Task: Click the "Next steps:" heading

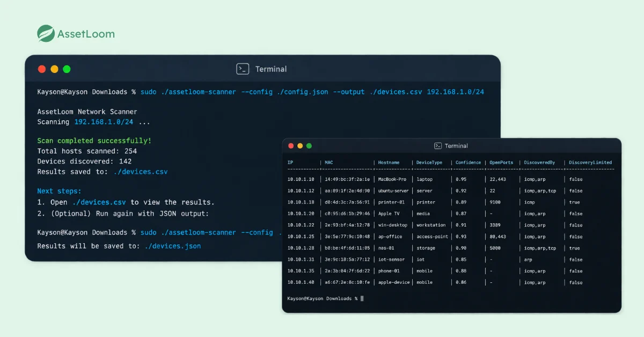Action: (60, 191)
